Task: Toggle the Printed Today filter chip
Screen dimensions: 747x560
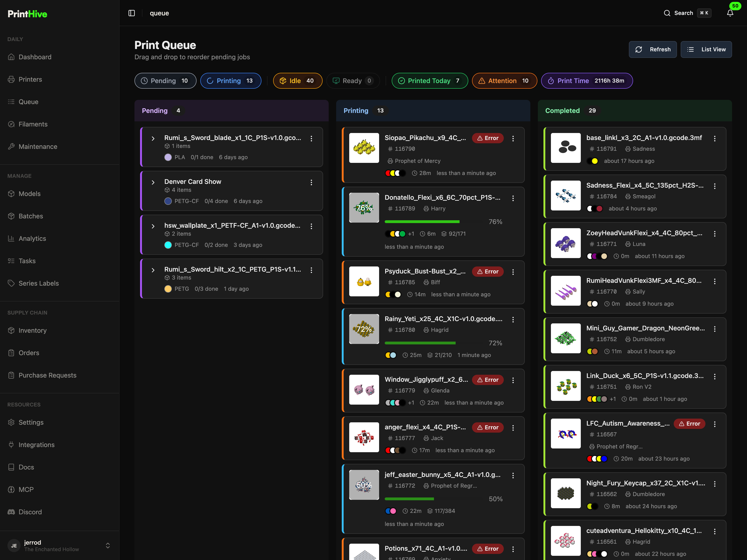Action: click(x=430, y=81)
